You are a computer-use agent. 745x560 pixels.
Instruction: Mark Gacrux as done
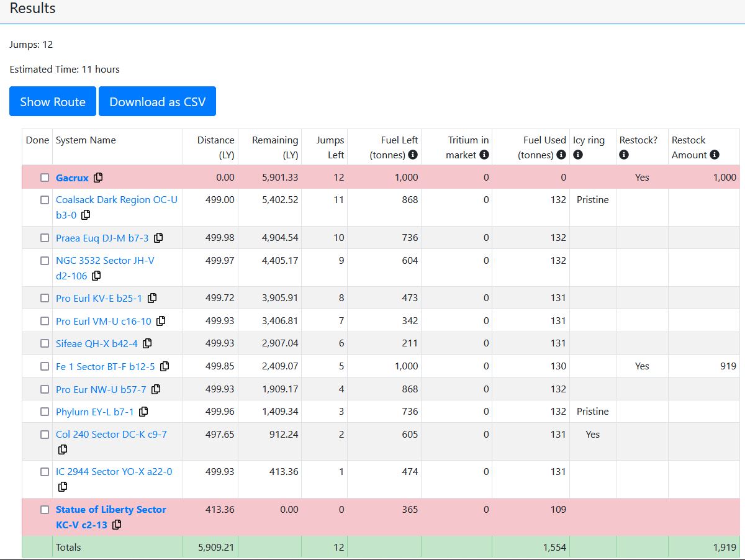click(x=45, y=178)
